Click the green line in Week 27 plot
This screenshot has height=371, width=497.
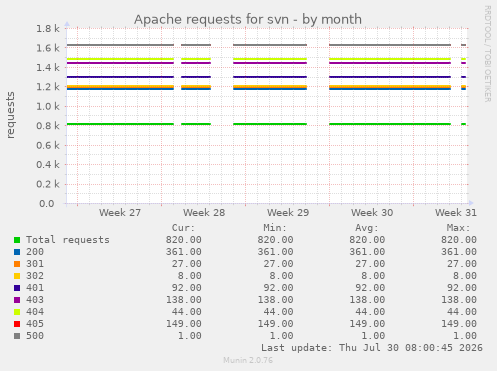pos(120,124)
